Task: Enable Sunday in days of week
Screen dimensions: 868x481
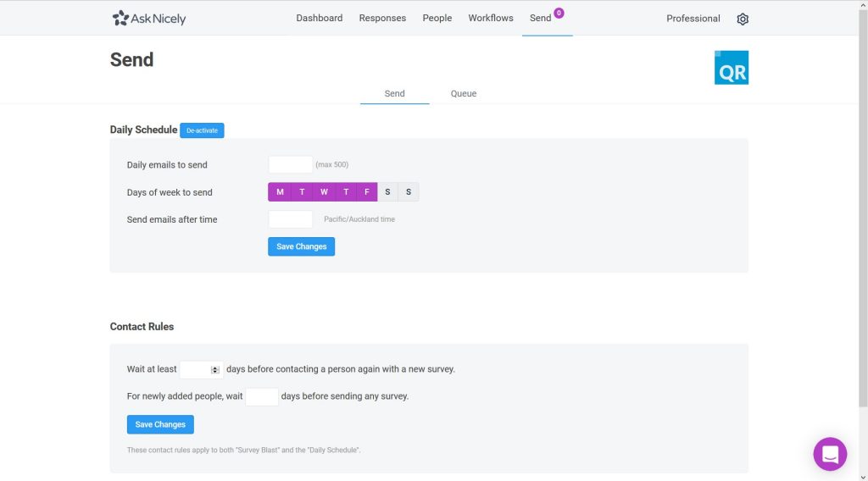Action: 409,192
